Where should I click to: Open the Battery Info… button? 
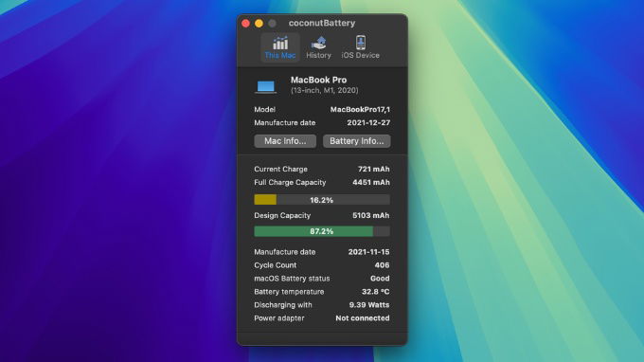coord(356,141)
